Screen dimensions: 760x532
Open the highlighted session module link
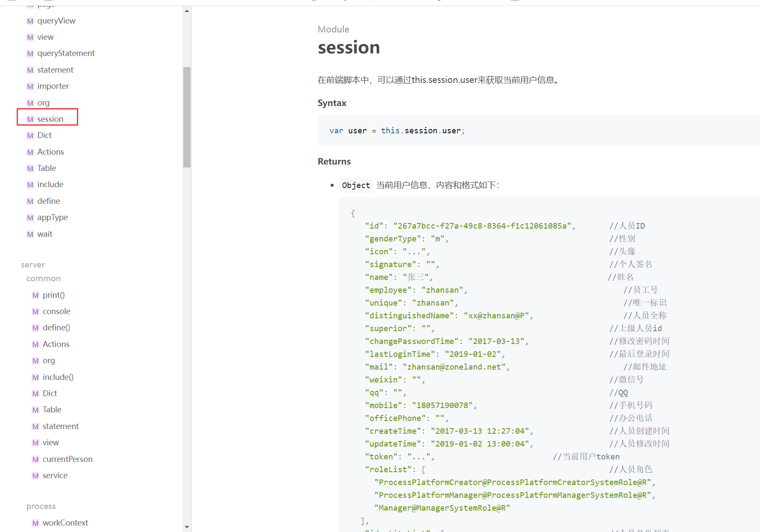pyautogui.click(x=50, y=119)
